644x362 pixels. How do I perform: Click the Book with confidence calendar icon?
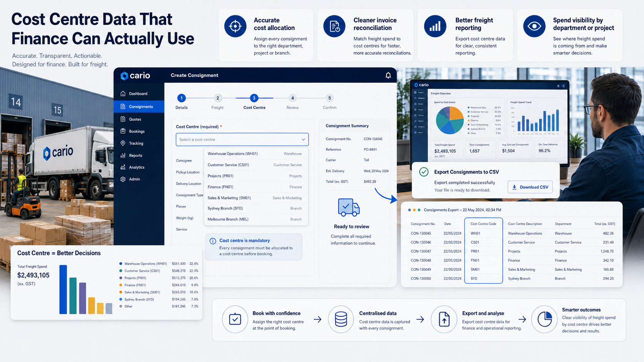[x=235, y=319]
